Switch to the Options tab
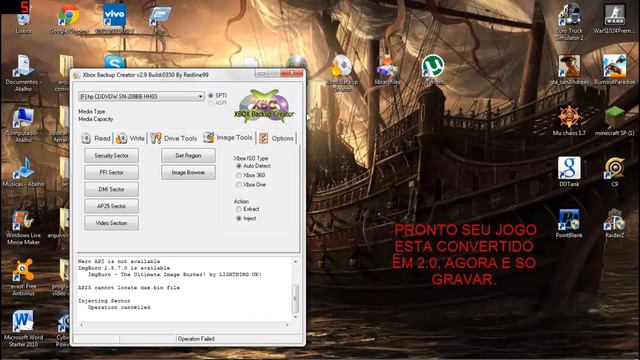 coord(277,138)
